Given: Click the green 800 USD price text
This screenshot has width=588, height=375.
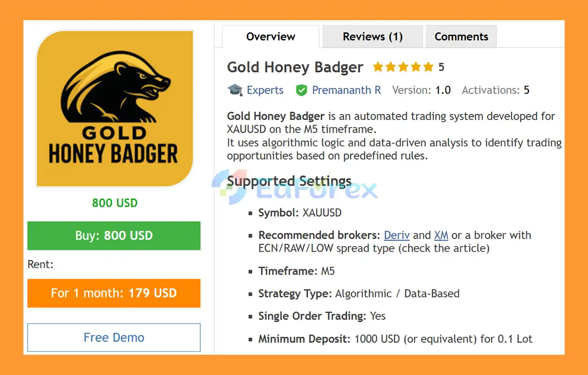Looking at the screenshot, I should pyautogui.click(x=114, y=203).
